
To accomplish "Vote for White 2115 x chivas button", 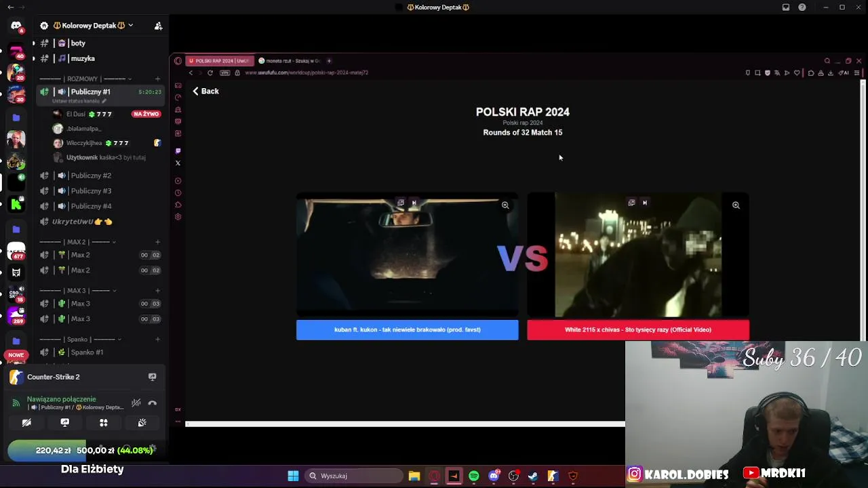I will point(638,330).
